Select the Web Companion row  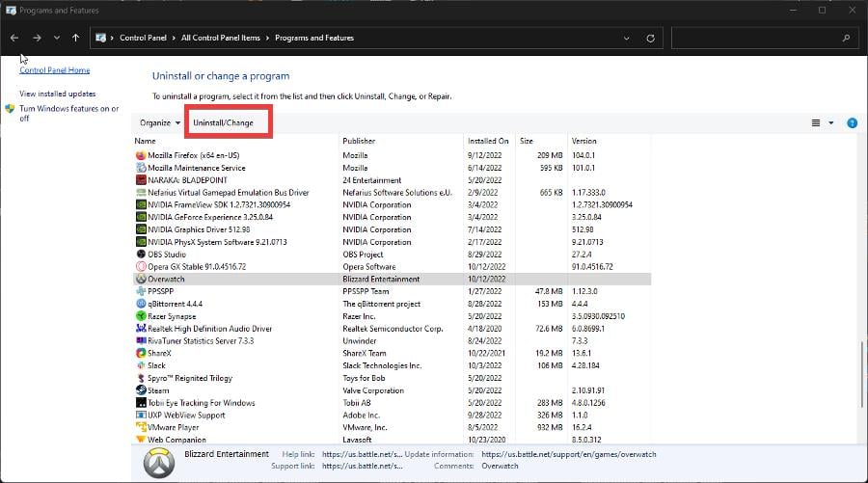(392, 440)
